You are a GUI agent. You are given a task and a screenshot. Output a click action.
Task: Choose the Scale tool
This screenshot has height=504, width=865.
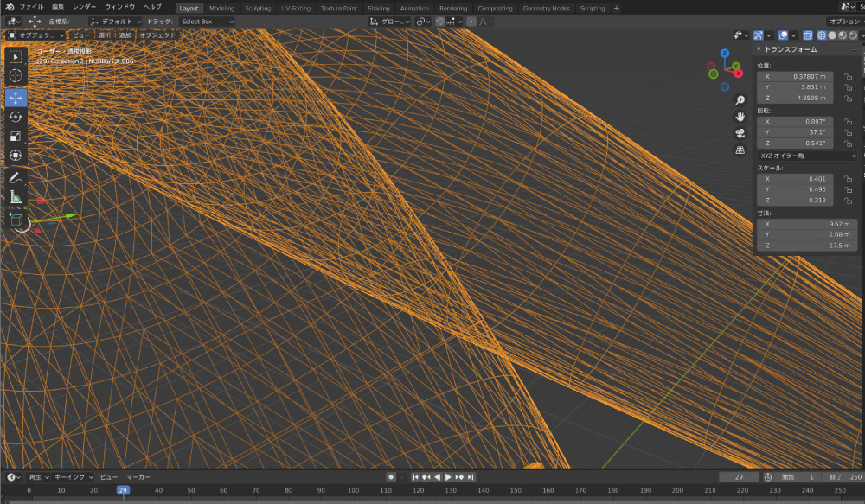[16, 137]
